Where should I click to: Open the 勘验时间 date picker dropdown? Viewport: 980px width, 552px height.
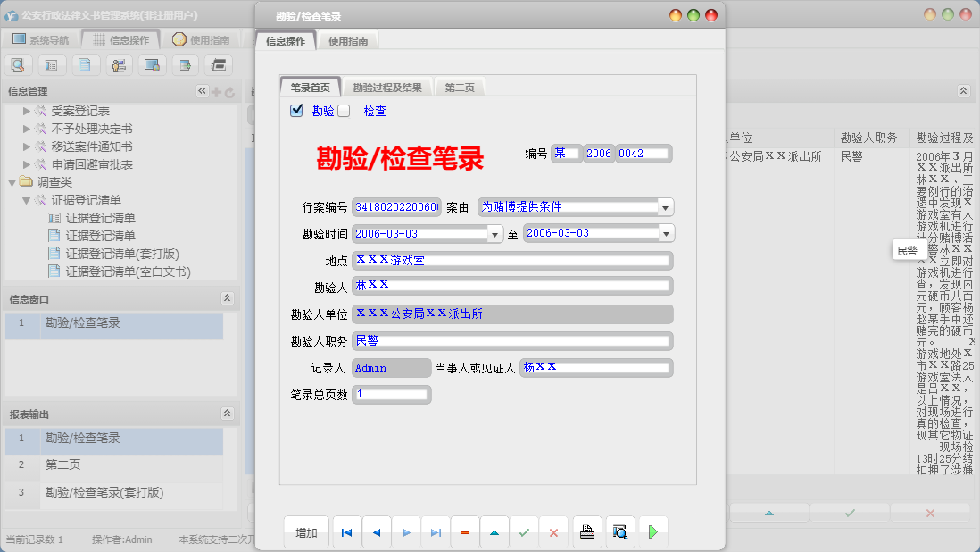494,232
